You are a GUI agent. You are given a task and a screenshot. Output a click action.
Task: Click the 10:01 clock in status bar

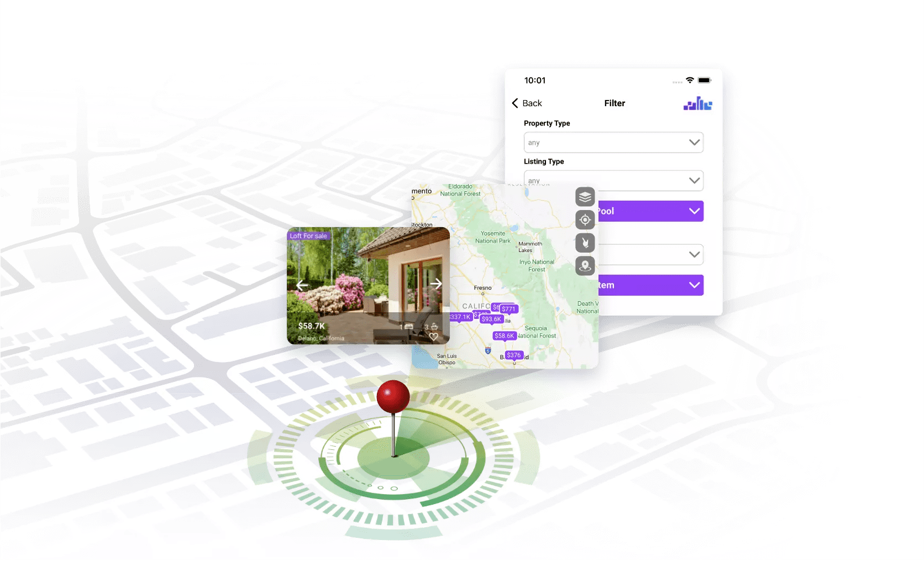coord(535,81)
